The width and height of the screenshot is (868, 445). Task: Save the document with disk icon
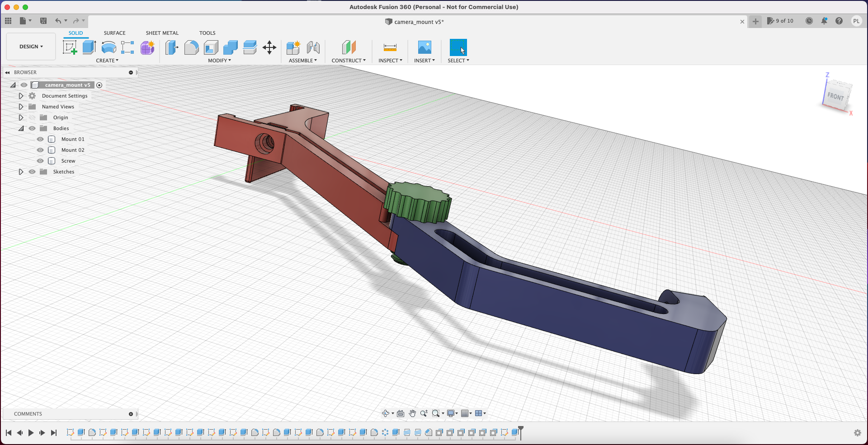tap(43, 21)
